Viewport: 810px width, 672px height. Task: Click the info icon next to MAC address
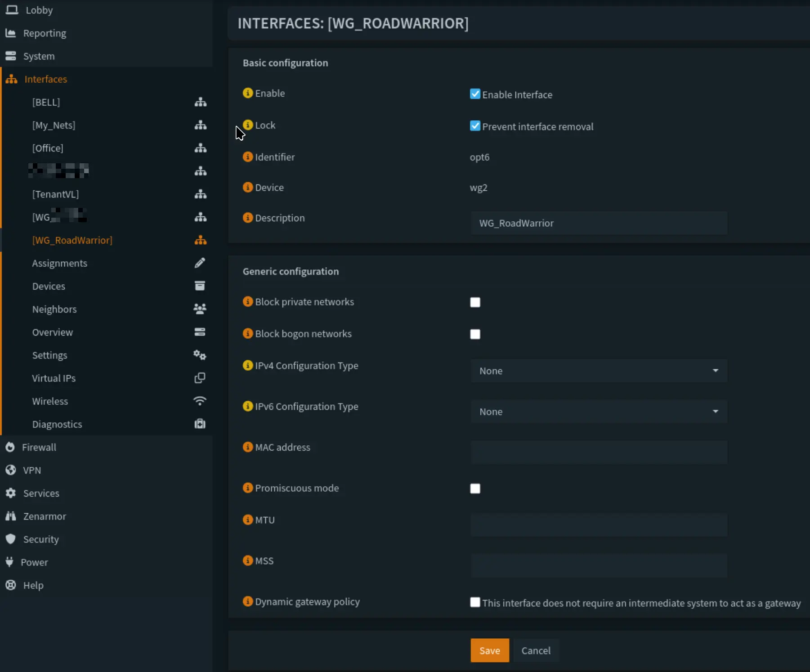[x=248, y=447]
